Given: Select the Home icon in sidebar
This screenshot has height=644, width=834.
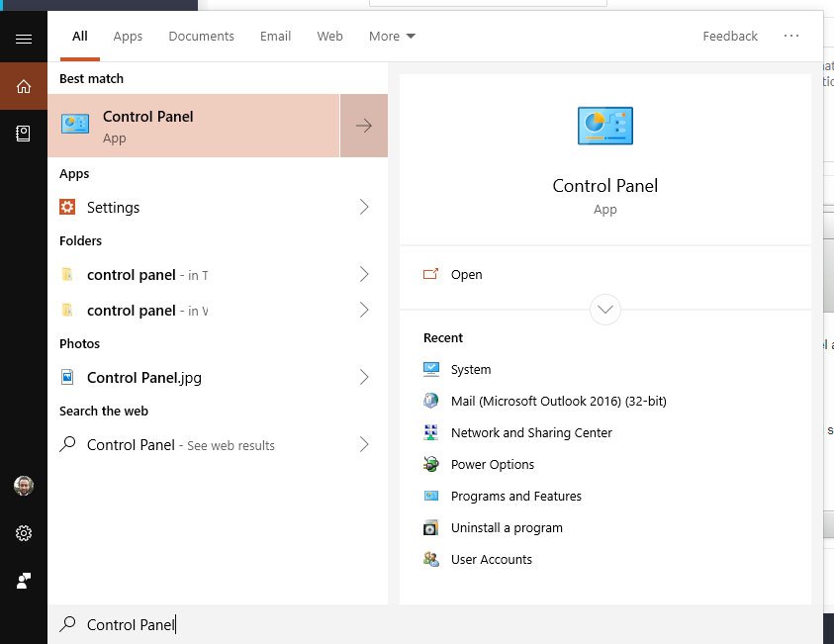Looking at the screenshot, I should click(x=24, y=86).
